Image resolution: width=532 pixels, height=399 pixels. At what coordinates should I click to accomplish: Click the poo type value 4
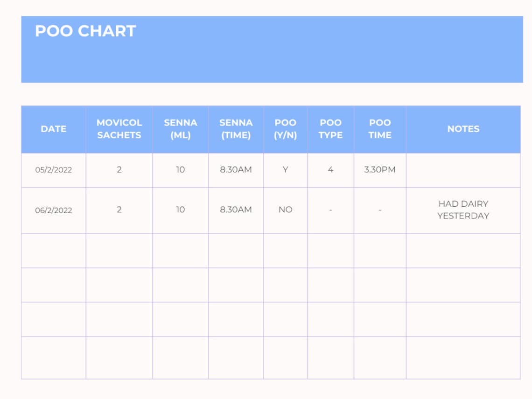[x=331, y=170]
